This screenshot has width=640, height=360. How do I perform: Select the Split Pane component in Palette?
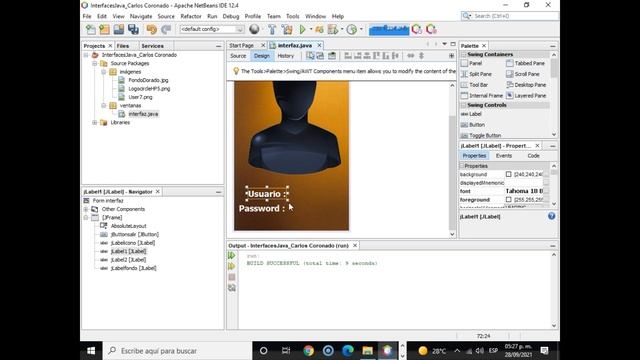(476, 74)
